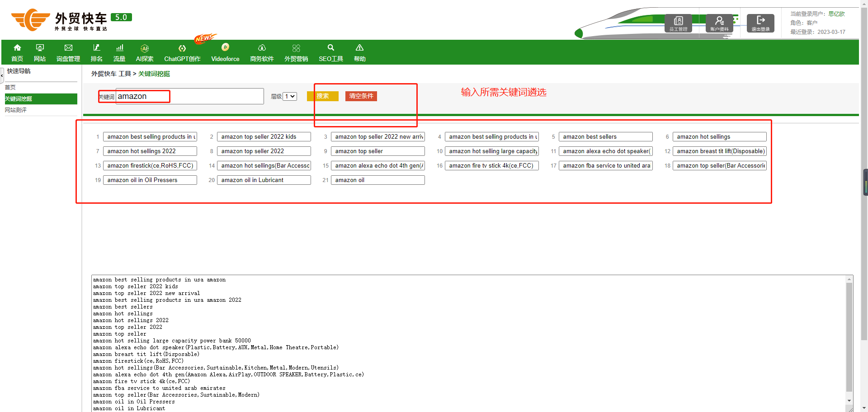This screenshot has height=412, width=868.
Task: Click keyword box 3 'amazon top seller 2022 new arriv'
Action: 378,136
